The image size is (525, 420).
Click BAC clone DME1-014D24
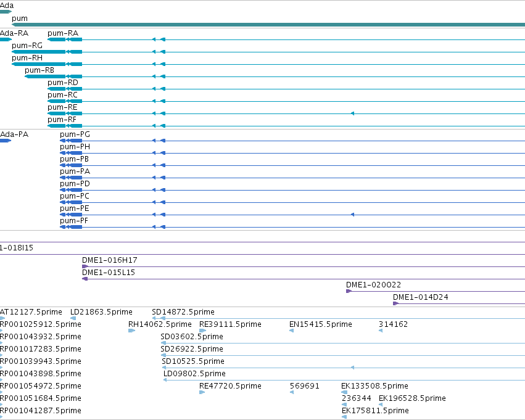[x=421, y=297]
